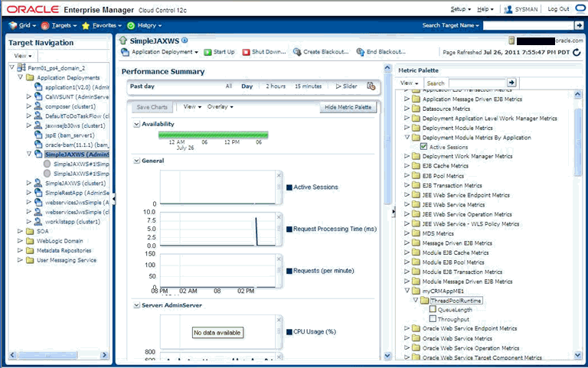Click the End Blackout icon
The width and height of the screenshot is (588, 368).
[361, 52]
